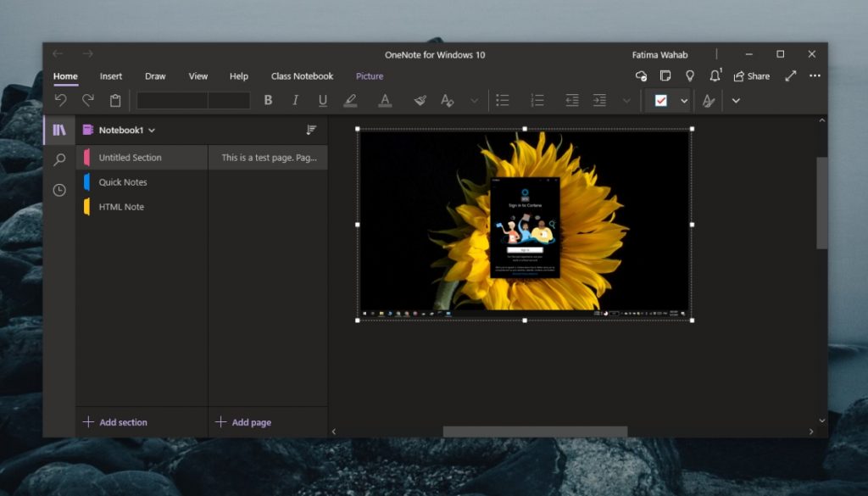
Task: Open the search pane with the magnifier icon
Action: [58, 159]
